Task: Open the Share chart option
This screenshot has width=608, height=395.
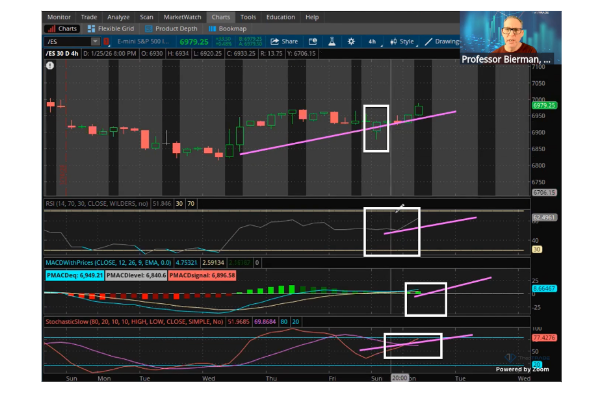Action: [x=284, y=41]
